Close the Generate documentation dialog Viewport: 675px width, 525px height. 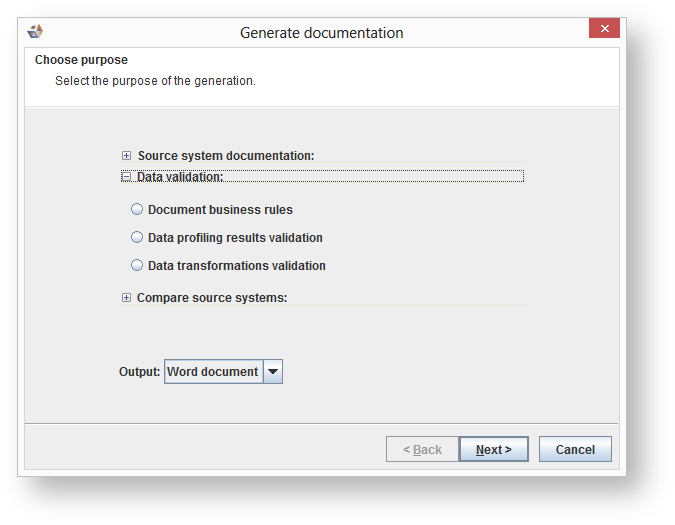point(603,30)
